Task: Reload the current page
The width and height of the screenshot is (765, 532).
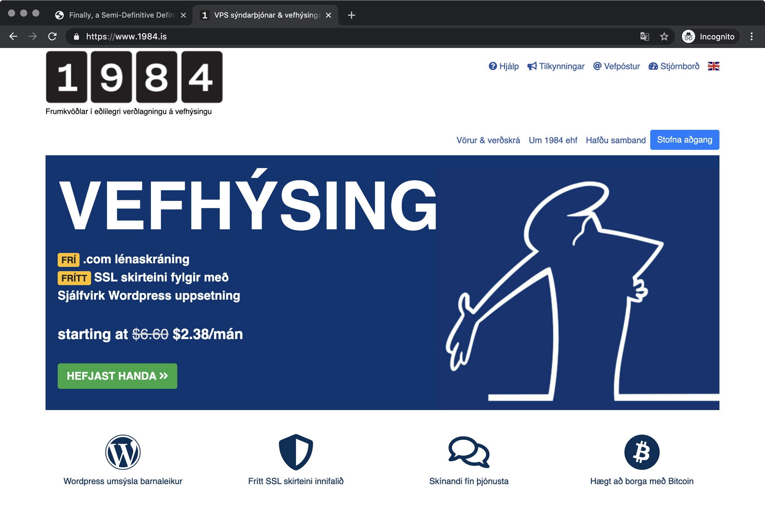Action: [52, 37]
